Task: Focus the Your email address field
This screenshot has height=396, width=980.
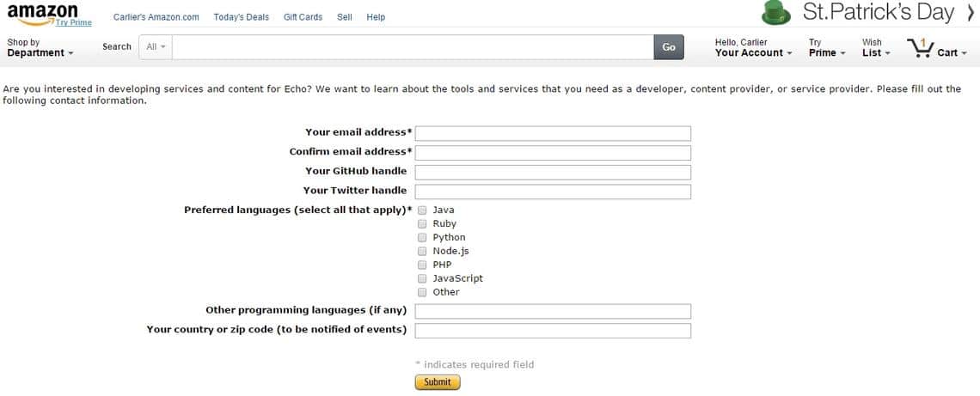Action: point(553,134)
